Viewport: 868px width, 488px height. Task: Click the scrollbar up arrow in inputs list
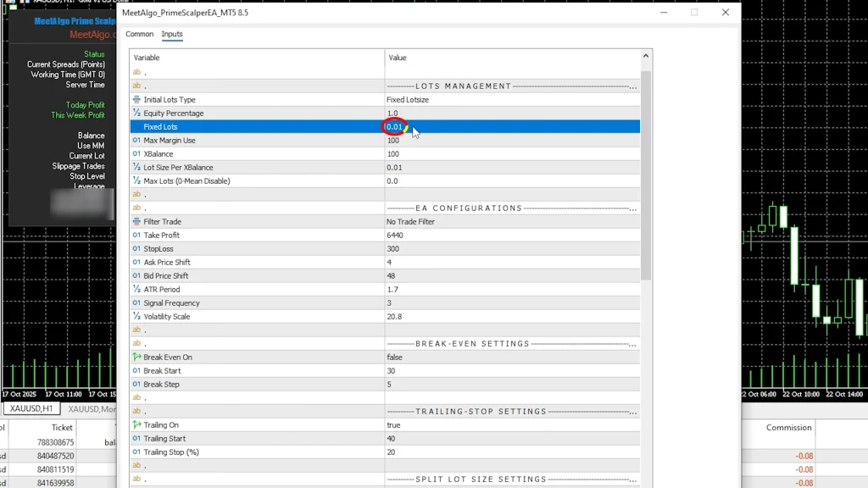(646, 57)
